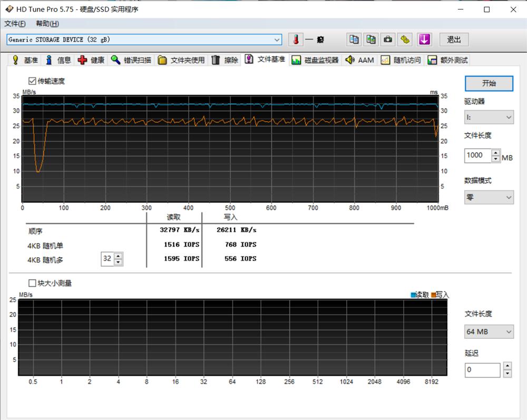Open the 文件(F) menu

(x=15, y=24)
